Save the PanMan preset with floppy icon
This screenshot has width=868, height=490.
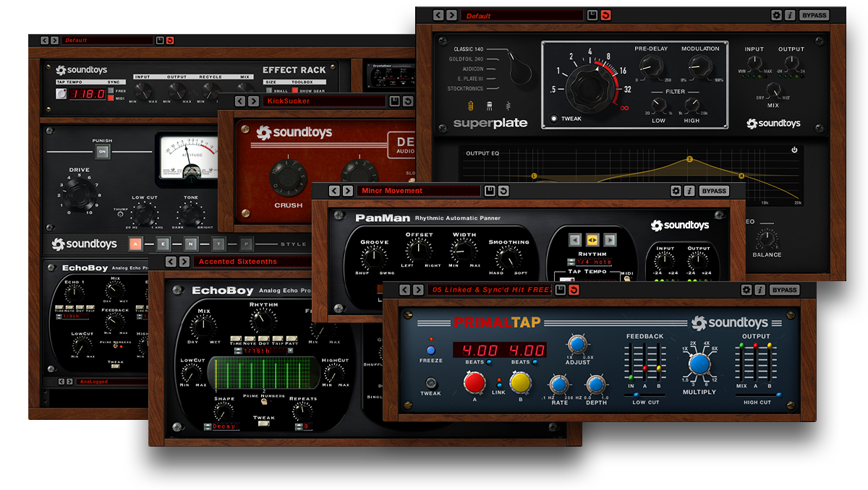click(x=490, y=191)
